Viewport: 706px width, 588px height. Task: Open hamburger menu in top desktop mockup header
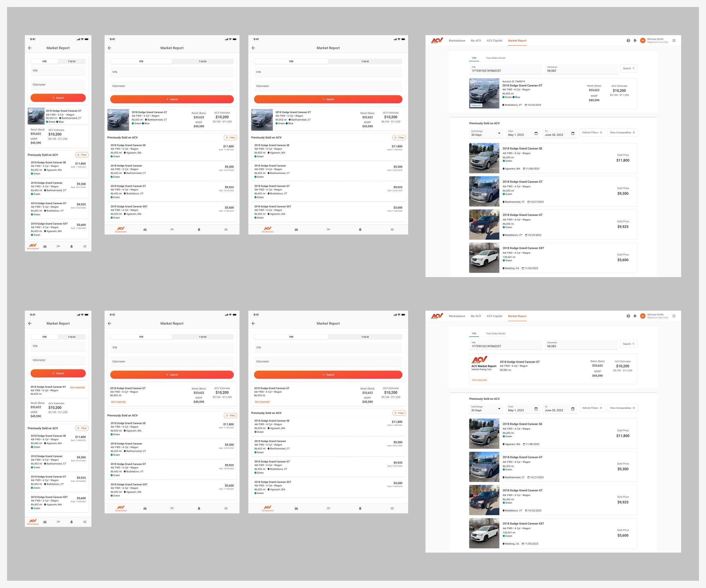click(x=674, y=40)
